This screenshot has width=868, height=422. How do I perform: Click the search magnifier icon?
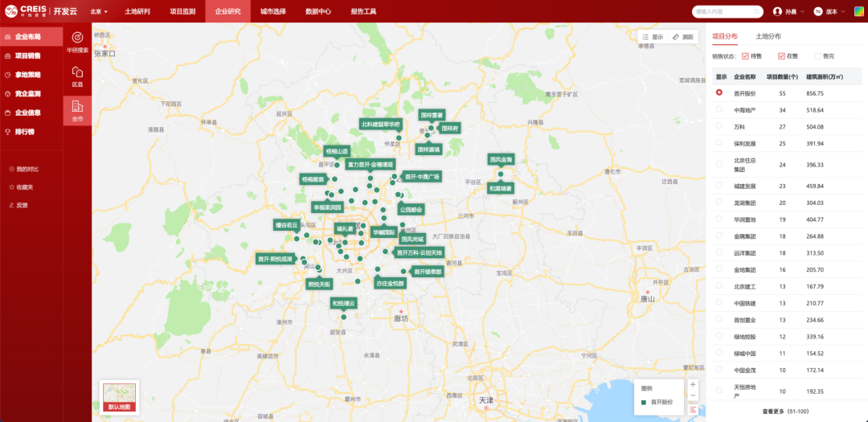point(756,11)
